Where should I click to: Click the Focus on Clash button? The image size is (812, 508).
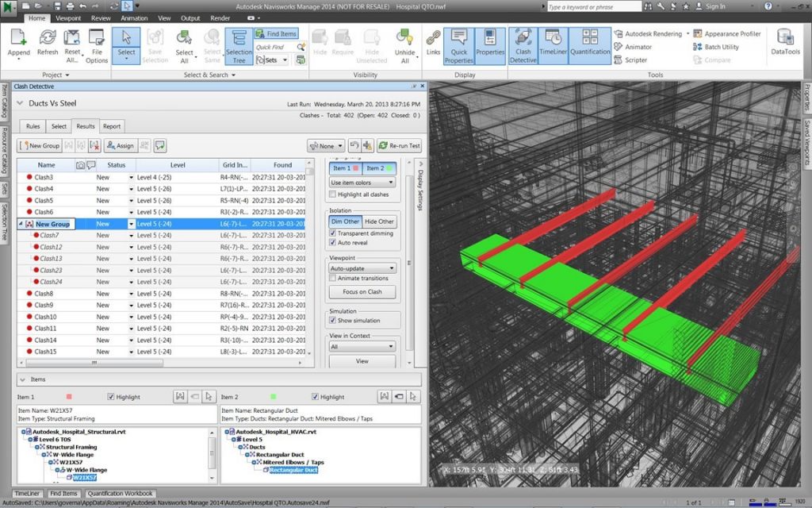[362, 292]
